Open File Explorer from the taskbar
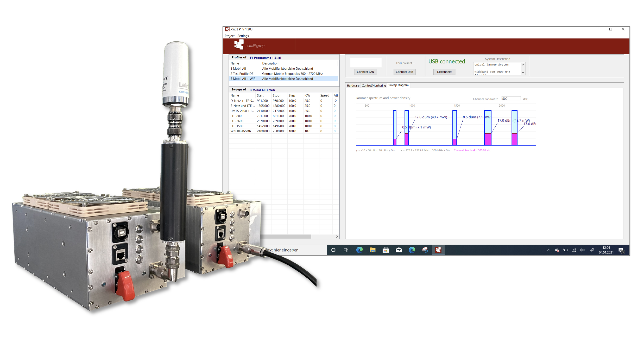This screenshot has width=644, height=340. coord(372,250)
